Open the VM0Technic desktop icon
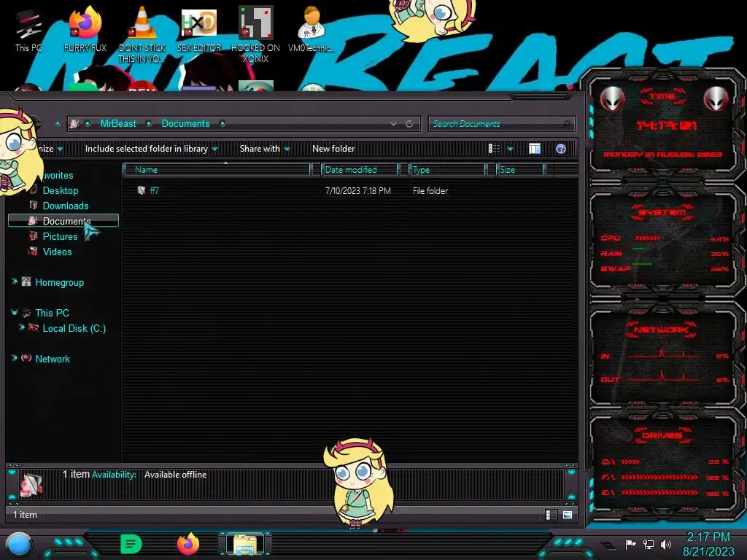 (311, 29)
